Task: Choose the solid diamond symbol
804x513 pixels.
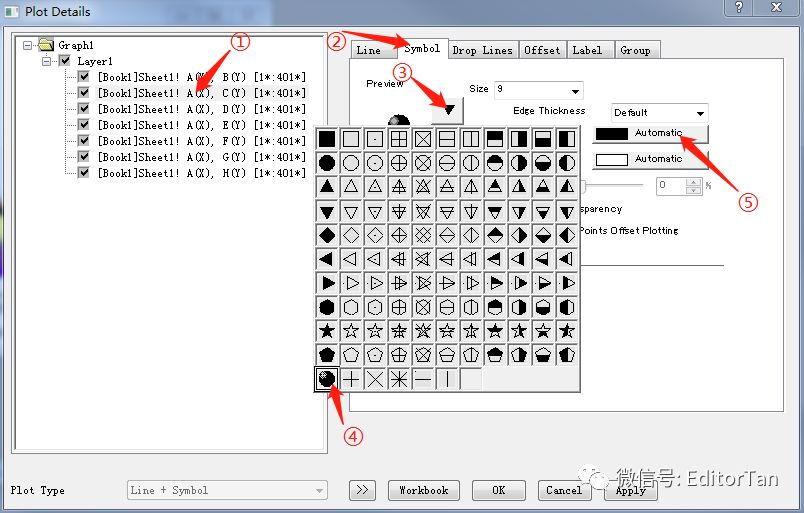Action: click(327, 235)
